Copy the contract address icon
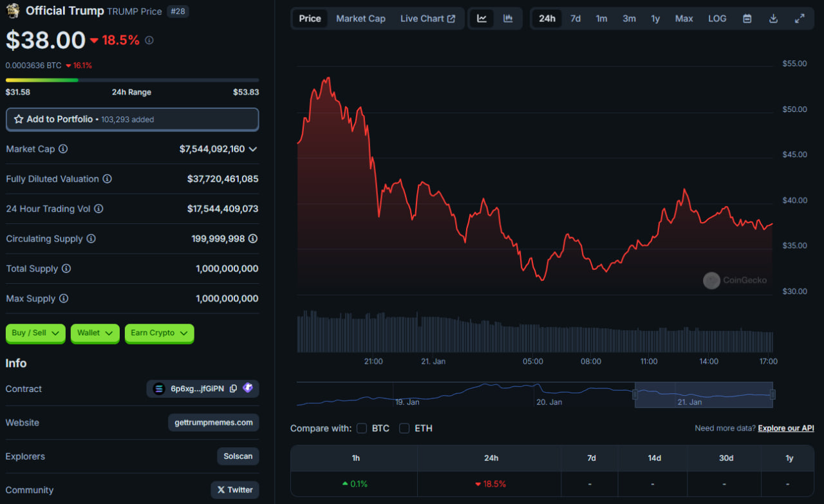The image size is (824, 504). 233,389
